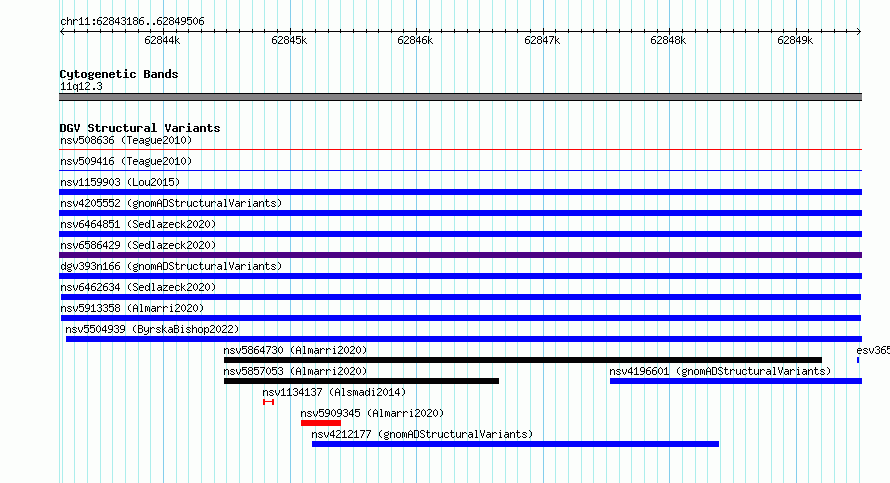
Task: Click the thin blue nsv509416 variant line
Action: tap(460, 171)
